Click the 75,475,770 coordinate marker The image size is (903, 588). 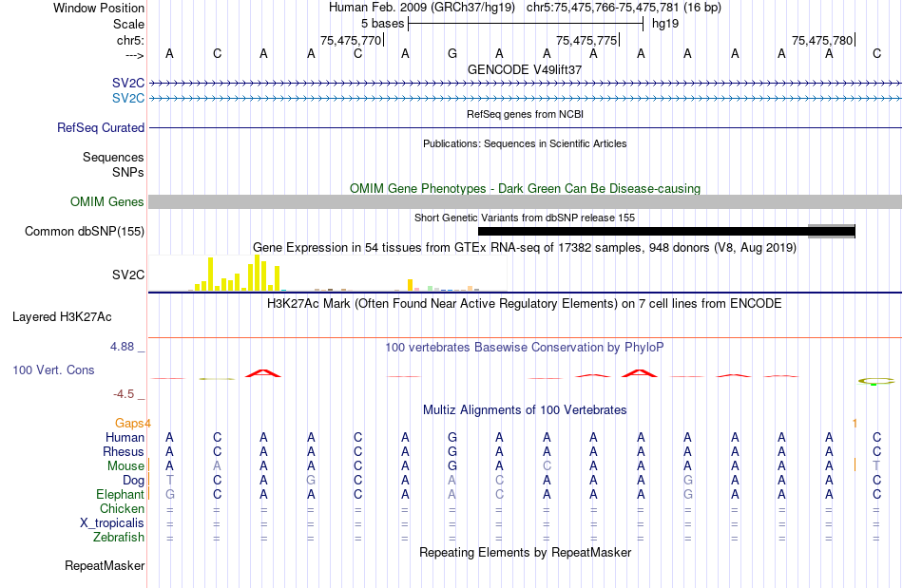tap(351, 40)
